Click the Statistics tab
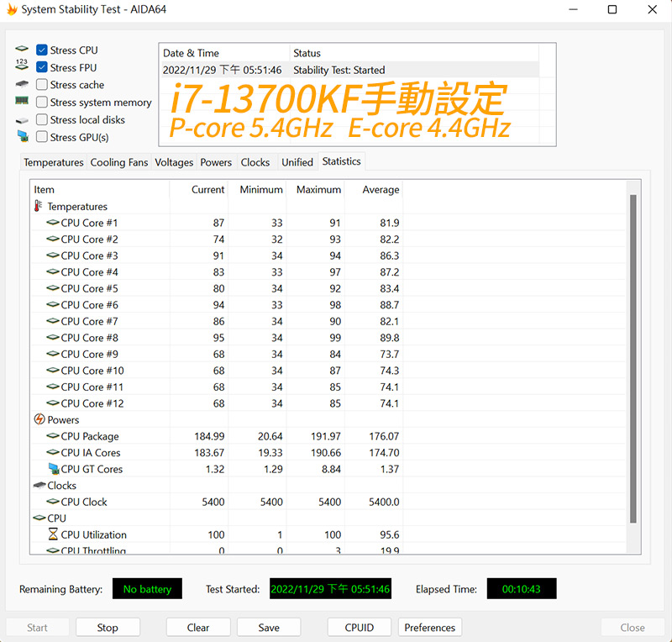This screenshot has height=642, width=672. click(342, 161)
